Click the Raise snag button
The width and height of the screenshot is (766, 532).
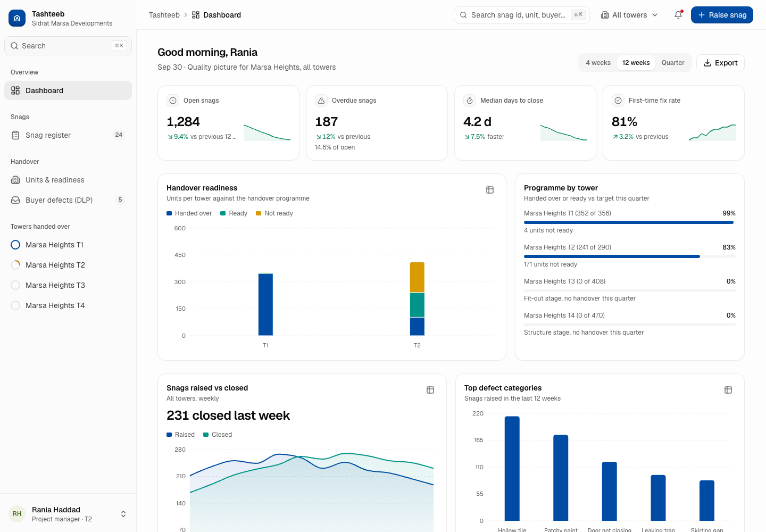pyautogui.click(x=722, y=15)
